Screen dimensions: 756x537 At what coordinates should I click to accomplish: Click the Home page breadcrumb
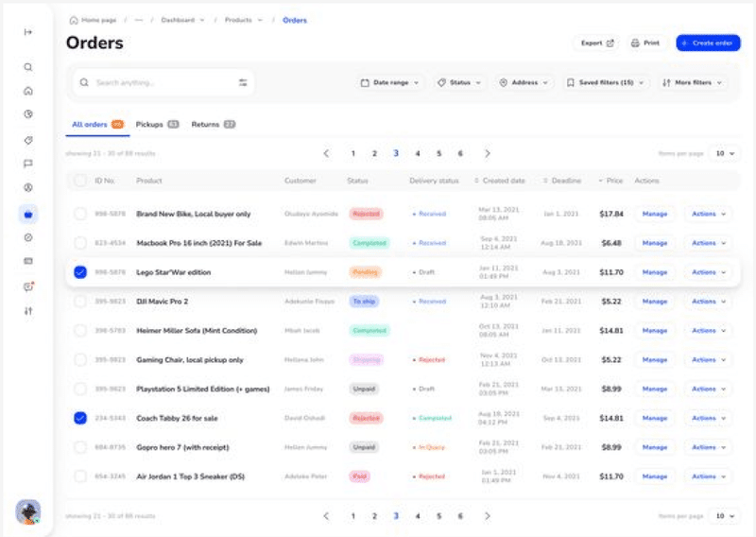pos(93,20)
